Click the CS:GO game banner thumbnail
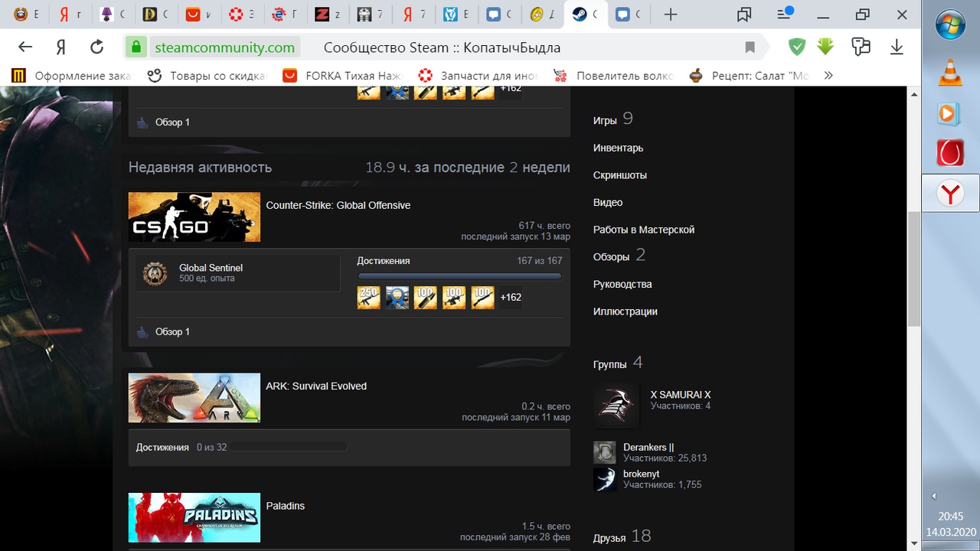 (194, 217)
